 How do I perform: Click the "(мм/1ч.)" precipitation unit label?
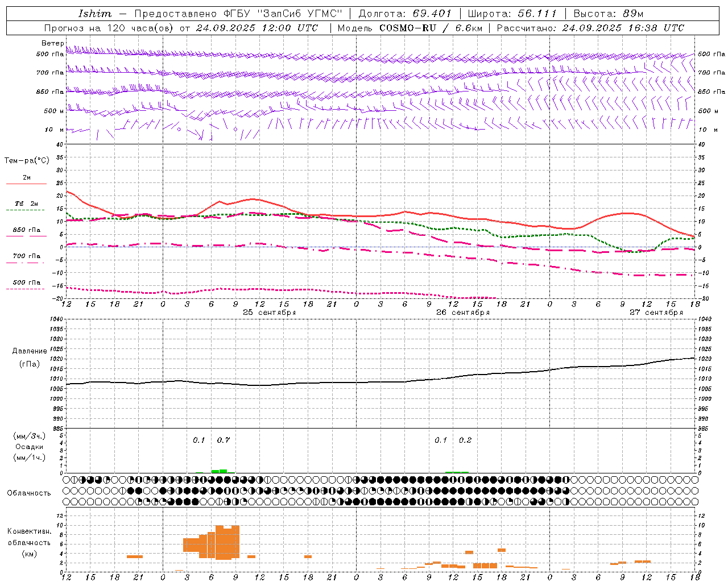coord(30,458)
